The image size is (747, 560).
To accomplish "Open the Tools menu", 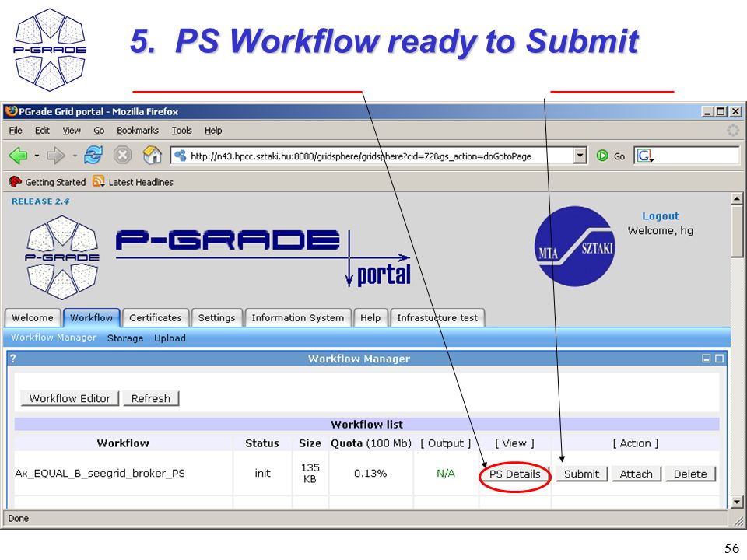I will [181, 131].
